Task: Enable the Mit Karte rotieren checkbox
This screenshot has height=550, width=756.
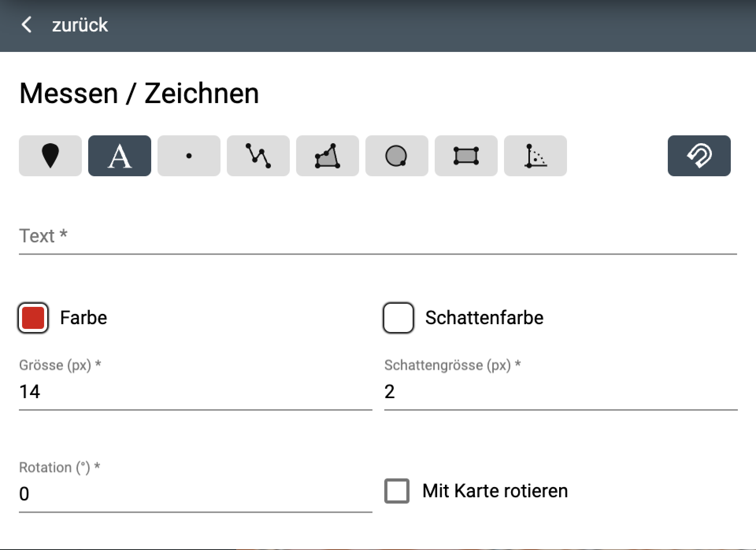Action: click(x=397, y=491)
